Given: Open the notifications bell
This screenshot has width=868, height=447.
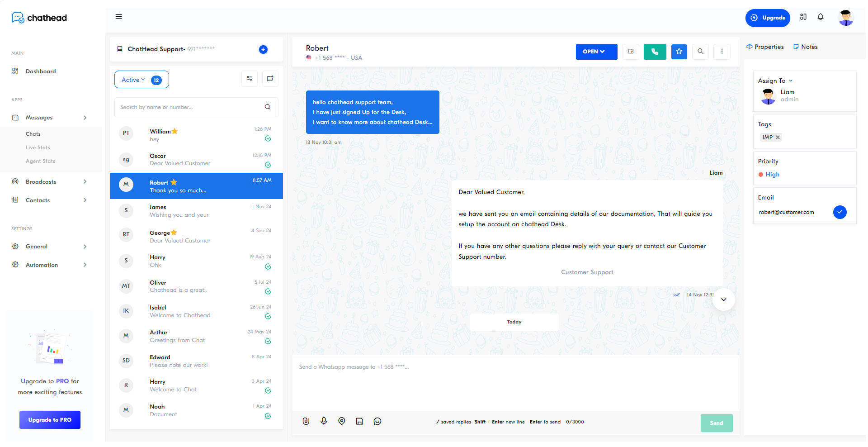Looking at the screenshot, I should click(x=821, y=17).
